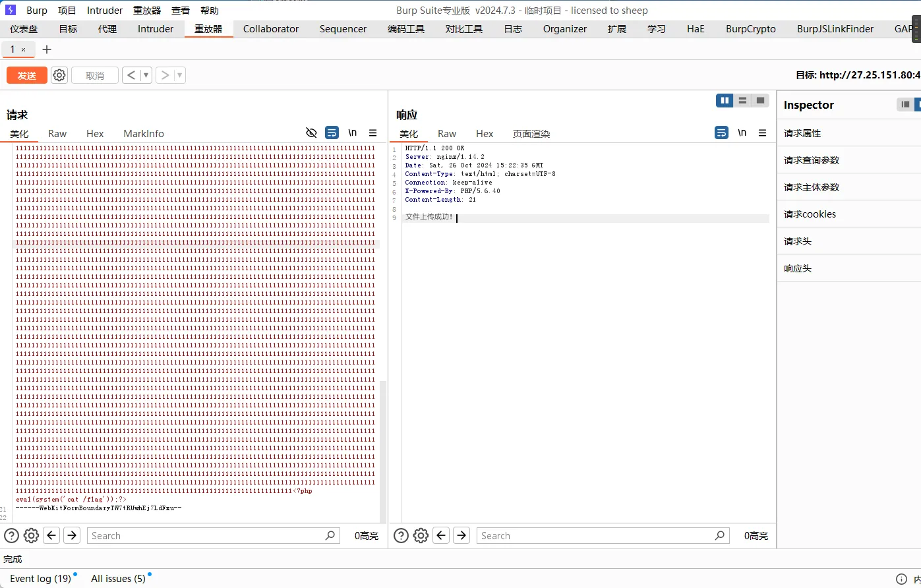Viewport: 921px width, 588px height.
Task: Select combined tab layout view icon
Action: pos(761,100)
